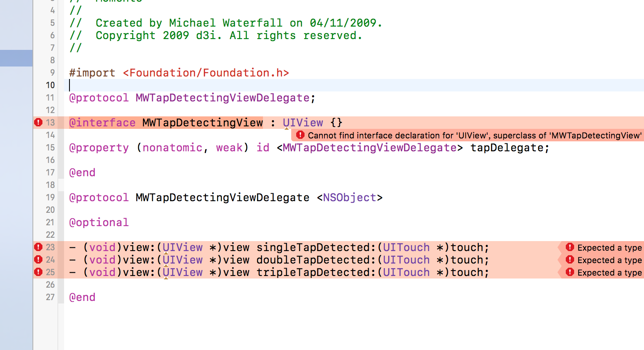Image resolution: width=644 pixels, height=350 pixels.
Task: Click the UIView superclass on line 13
Action: (302, 123)
